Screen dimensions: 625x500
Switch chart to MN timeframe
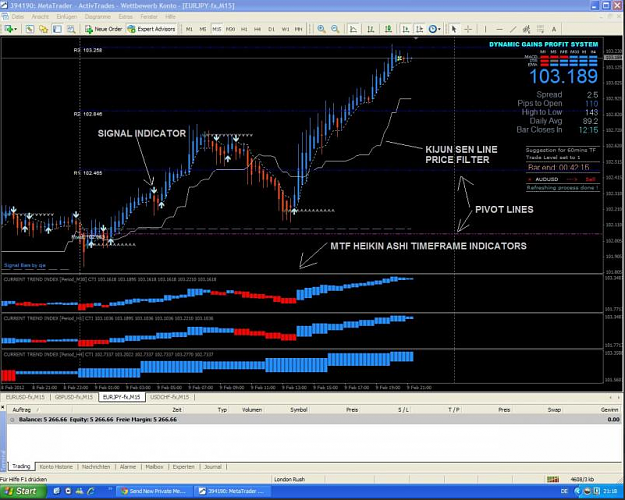[299, 29]
